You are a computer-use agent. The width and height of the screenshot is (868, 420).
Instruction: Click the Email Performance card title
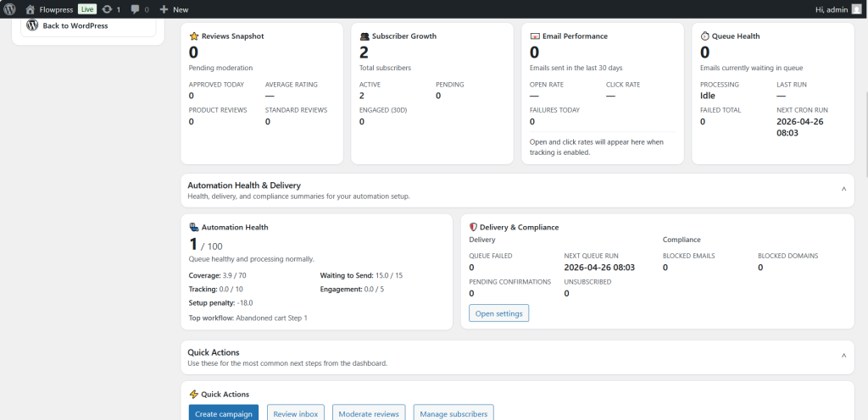(575, 36)
